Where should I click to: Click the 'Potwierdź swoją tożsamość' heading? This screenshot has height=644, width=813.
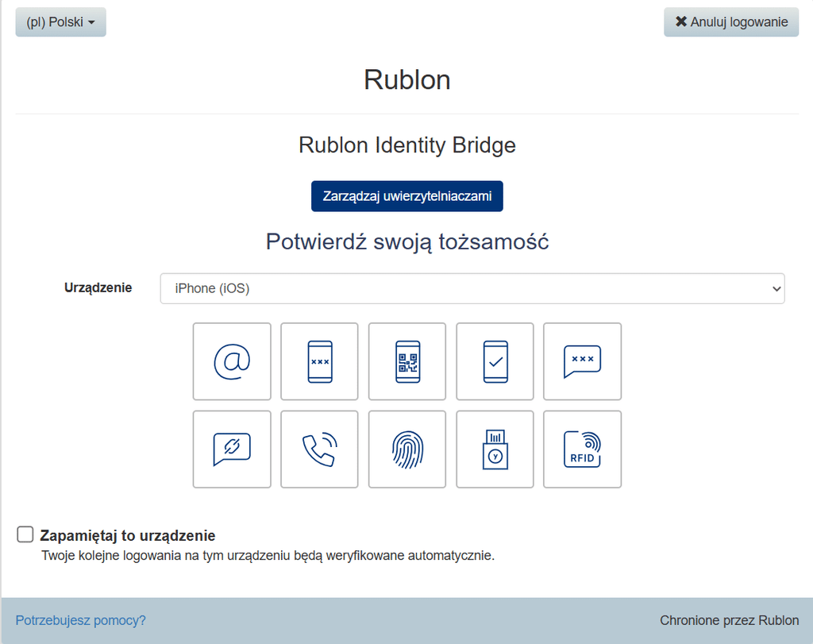[407, 241]
